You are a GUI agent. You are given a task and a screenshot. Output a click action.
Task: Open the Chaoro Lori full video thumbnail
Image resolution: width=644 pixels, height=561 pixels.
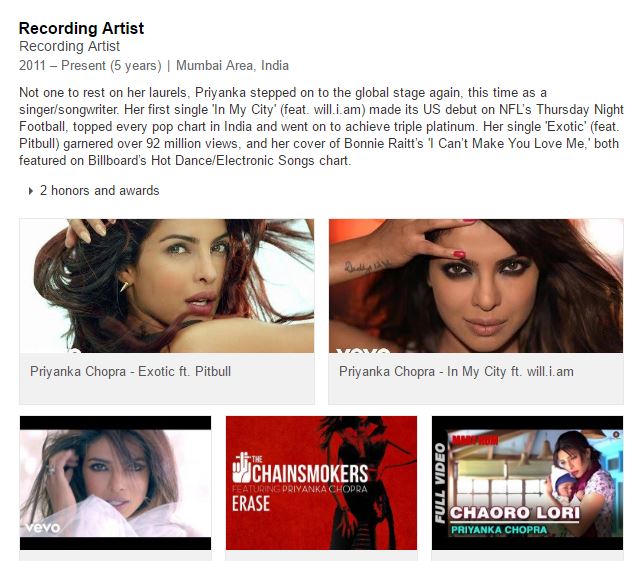pos(527,483)
